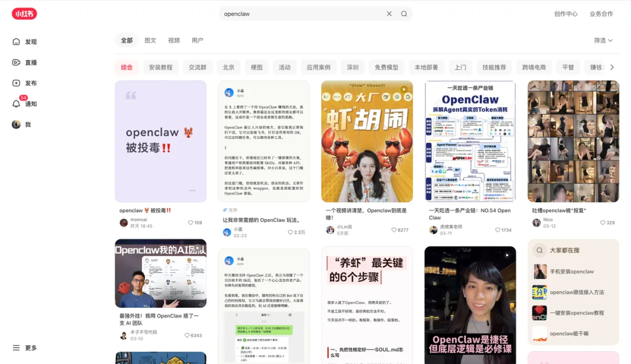Select the 平替 category chip
The height and width of the screenshot is (364, 631).
pyautogui.click(x=568, y=67)
